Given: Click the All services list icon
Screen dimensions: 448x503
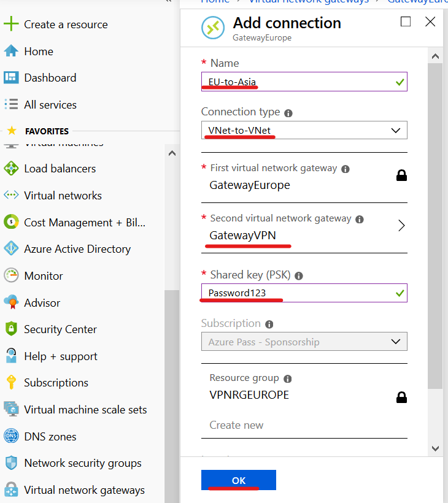Looking at the screenshot, I should (11, 104).
